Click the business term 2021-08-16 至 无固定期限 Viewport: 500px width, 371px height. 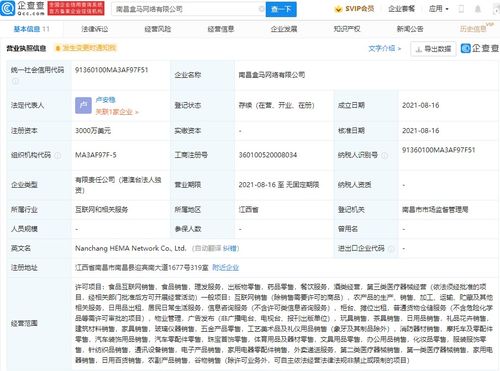(279, 185)
